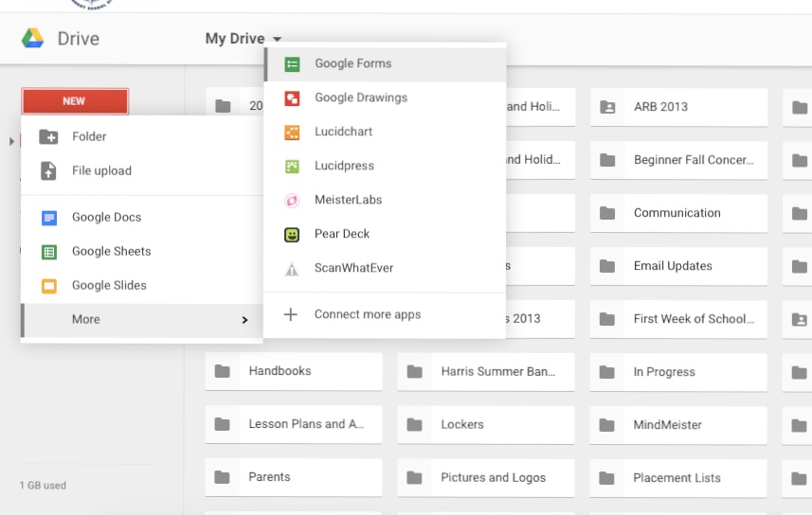Click the folder icon beside Pictures and Logos
Image resolution: width=812 pixels, height=515 pixels.
click(414, 478)
